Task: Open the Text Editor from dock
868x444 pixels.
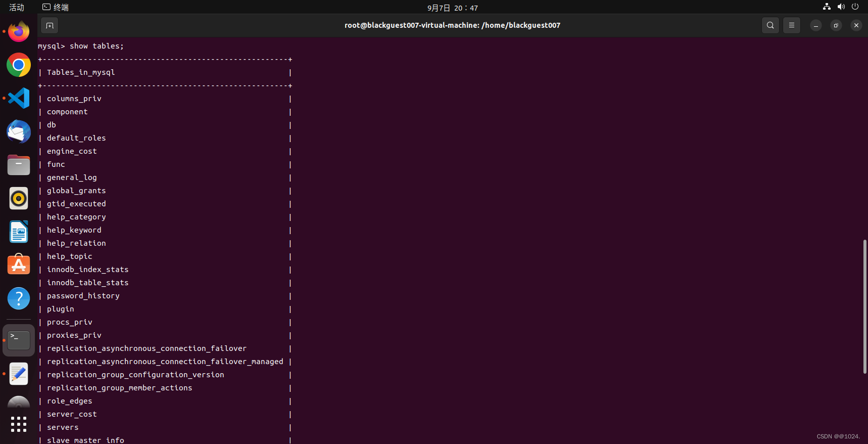Action: 19,374
